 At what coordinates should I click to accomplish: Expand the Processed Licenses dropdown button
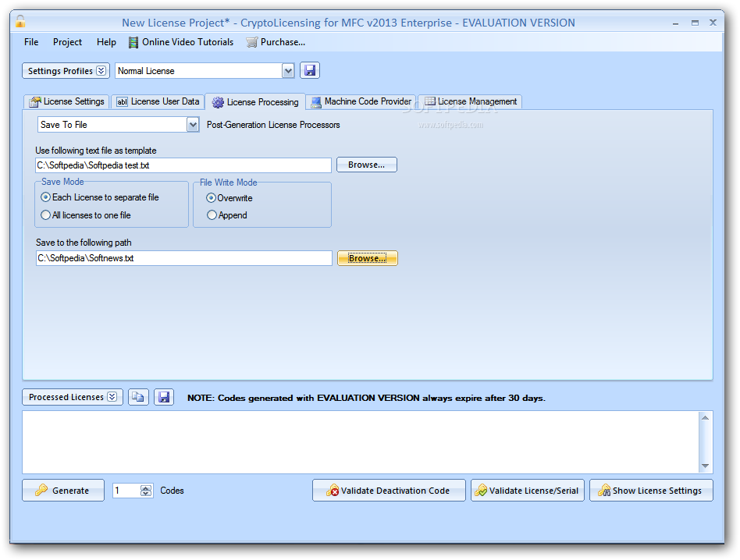[73, 397]
